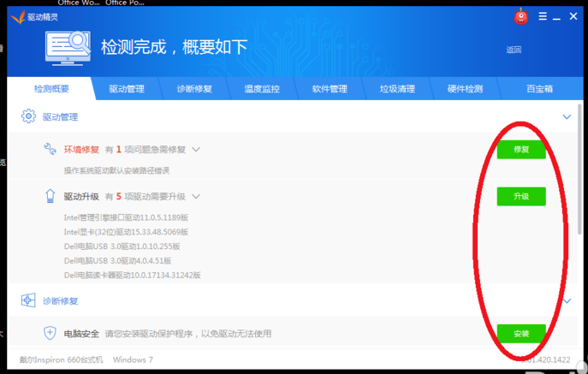Click Windows 7 in status bar

tap(133, 359)
